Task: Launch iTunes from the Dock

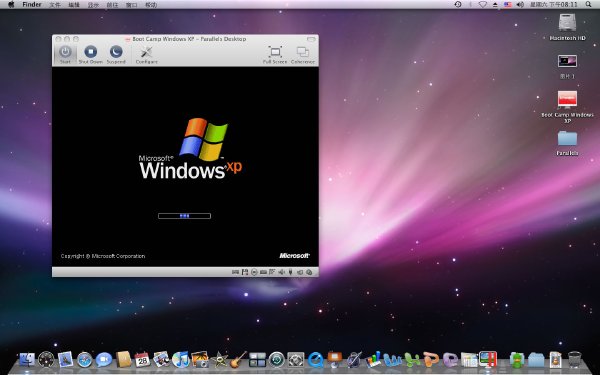Action: pyautogui.click(x=181, y=360)
